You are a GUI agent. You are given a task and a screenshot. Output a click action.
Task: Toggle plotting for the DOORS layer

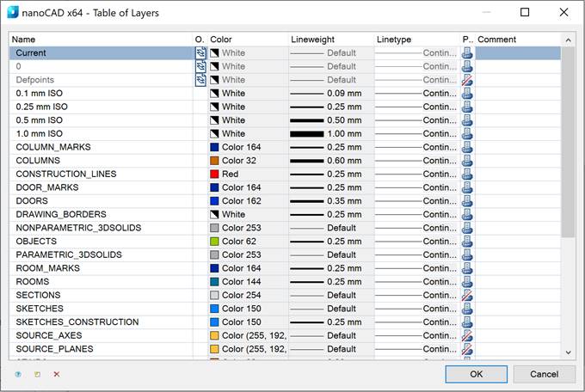(467, 201)
